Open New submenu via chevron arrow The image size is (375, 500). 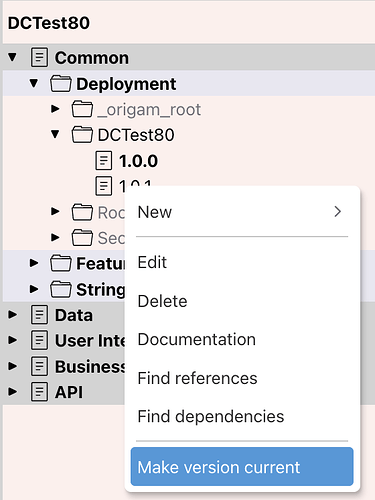click(x=338, y=212)
